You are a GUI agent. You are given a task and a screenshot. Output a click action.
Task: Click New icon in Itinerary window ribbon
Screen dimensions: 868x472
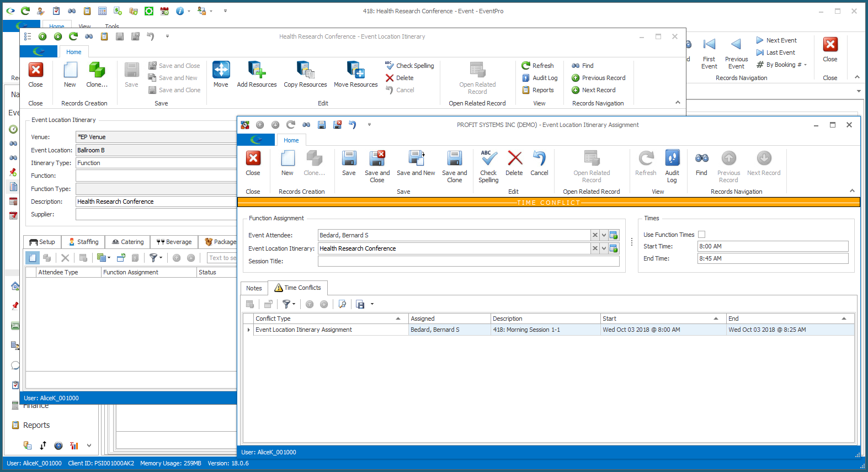coord(70,75)
